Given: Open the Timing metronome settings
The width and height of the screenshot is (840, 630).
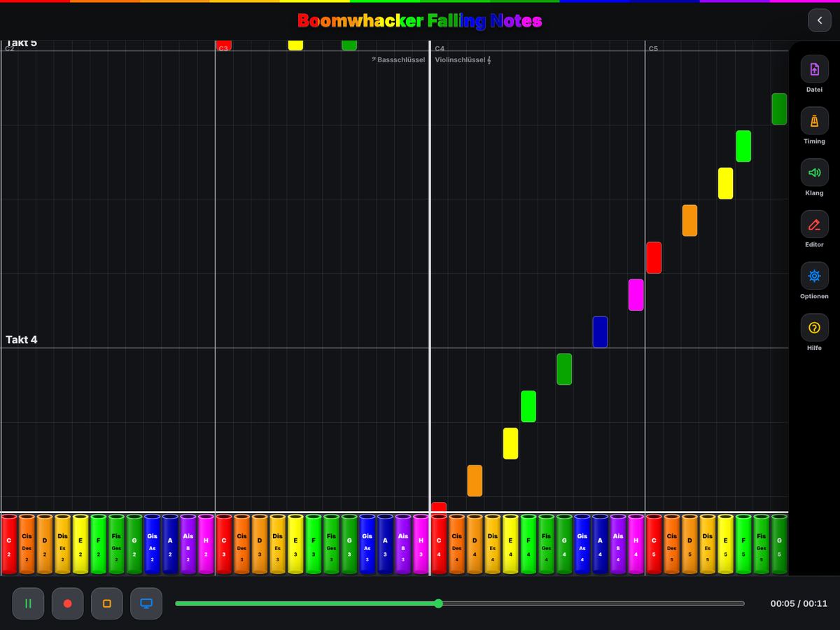Looking at the screenshot, I should pos(814,121).
